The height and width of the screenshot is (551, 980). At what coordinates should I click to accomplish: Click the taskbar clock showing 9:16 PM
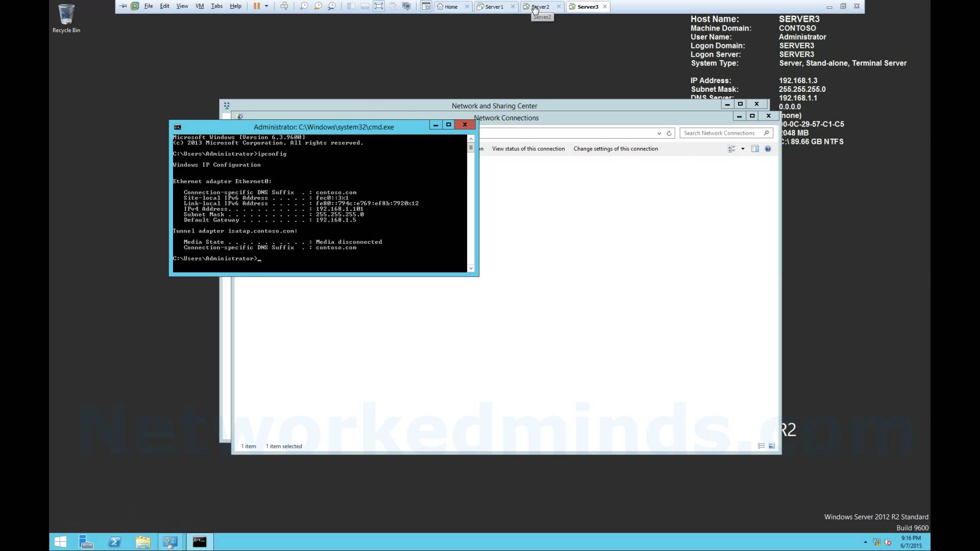click(x=911, y=542)
